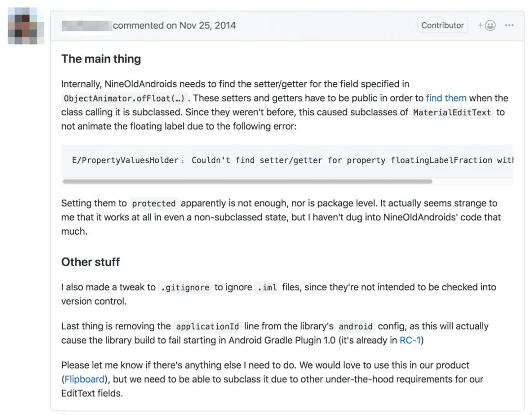This screenshot has width=532, height=415.
Task: Click the MaterialEditText inline code
Action: coord(452,112)
